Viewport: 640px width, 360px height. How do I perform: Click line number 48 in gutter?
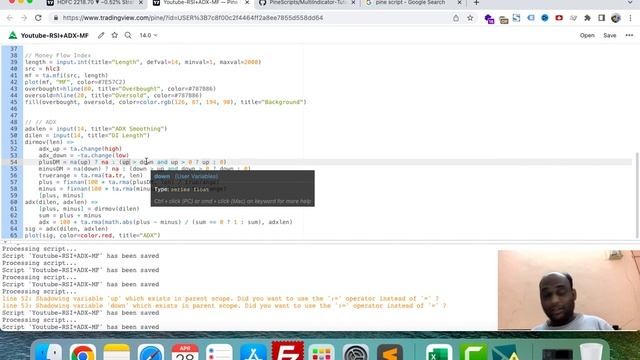click(x=13, y=122)
